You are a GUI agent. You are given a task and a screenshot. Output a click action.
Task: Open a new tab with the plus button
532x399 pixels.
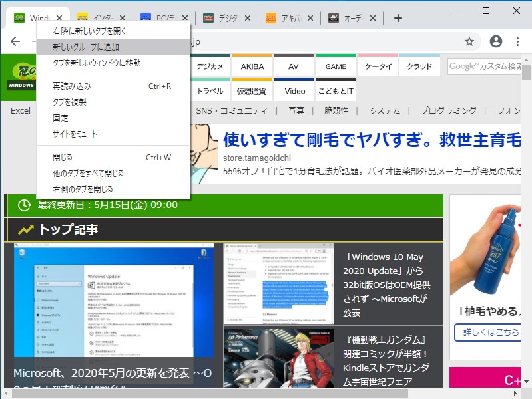(x=398, y=18)
